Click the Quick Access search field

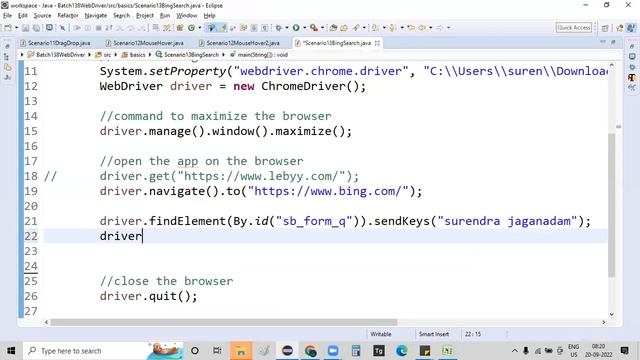(573, 28)
